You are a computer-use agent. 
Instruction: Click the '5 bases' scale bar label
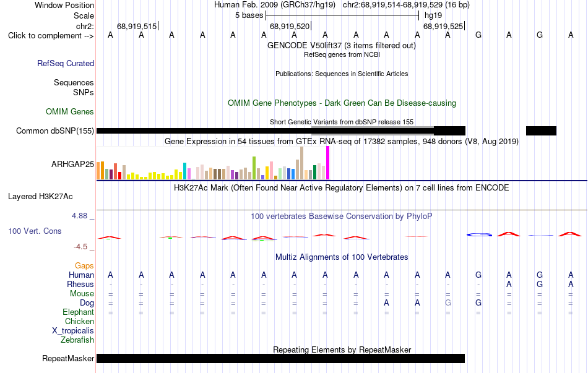click(249, 15)
